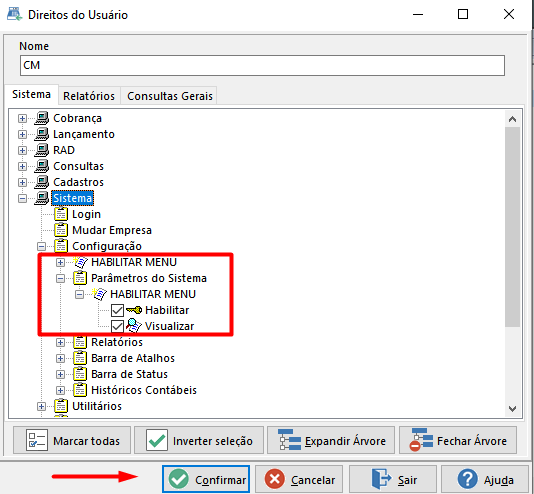Click the key icon beside Habilitar

[134, 310]
